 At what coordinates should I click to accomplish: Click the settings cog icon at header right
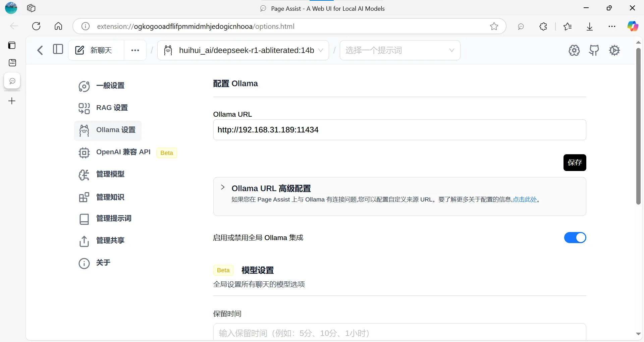614,50
